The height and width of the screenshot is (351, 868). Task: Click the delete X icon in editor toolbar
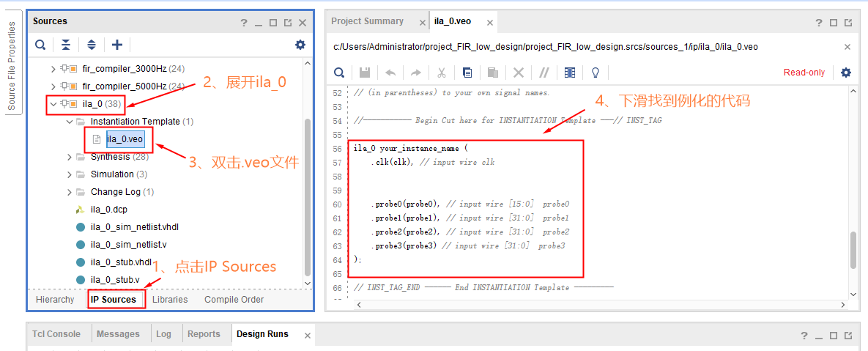click(x=518, y=73)
